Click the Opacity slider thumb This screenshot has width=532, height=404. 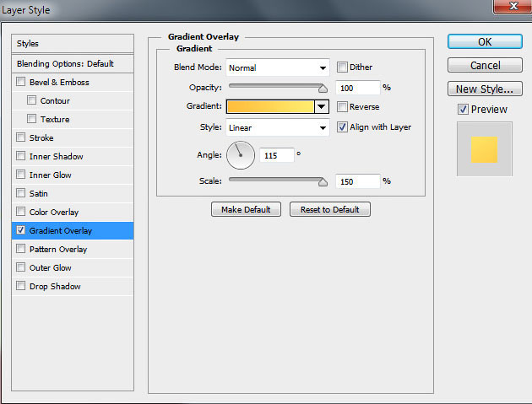click(323, 89)
